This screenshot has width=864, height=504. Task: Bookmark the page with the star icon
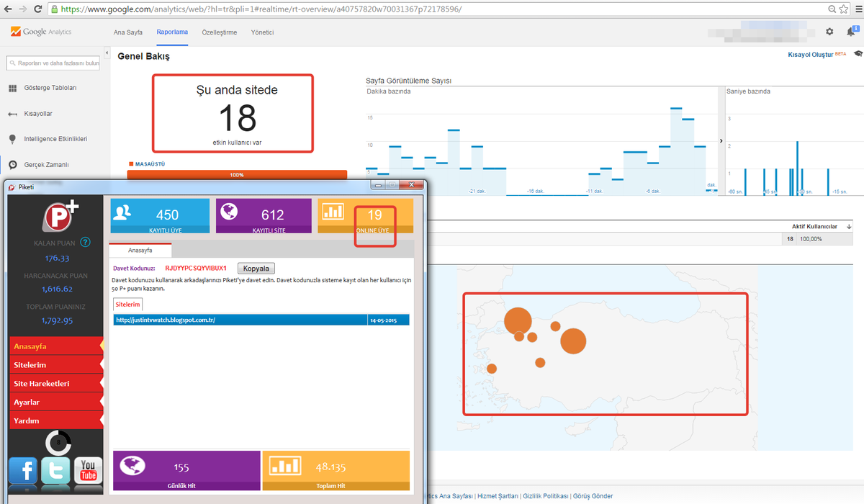click(842, 9)
